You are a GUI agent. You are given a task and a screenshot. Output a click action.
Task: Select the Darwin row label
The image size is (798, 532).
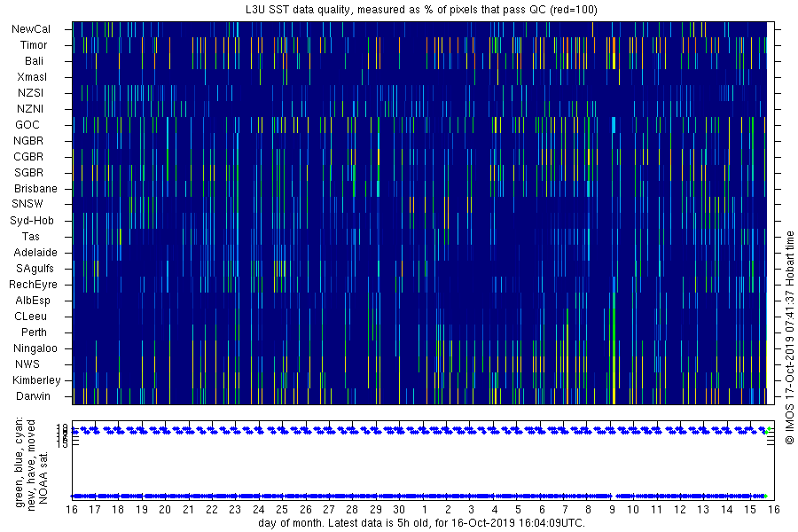point(33,396)
